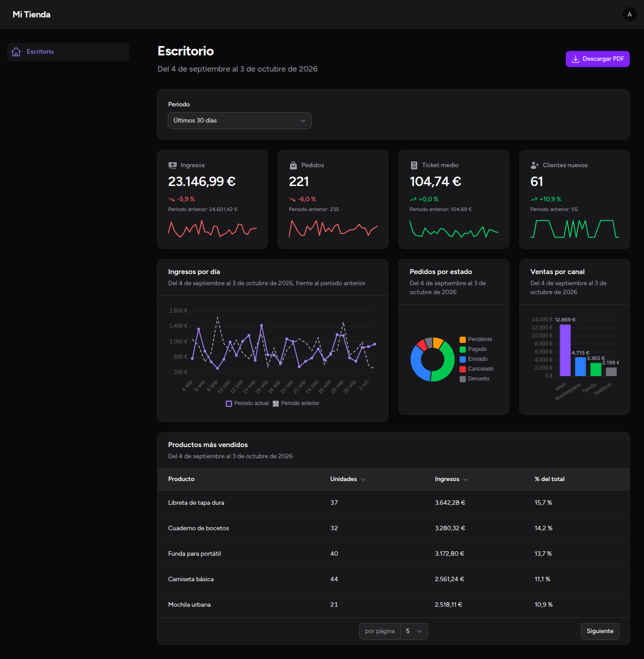Click the Cuaderno de bocetos product name
This screenshot has height=659, width=644.
[x=199, y=528]
